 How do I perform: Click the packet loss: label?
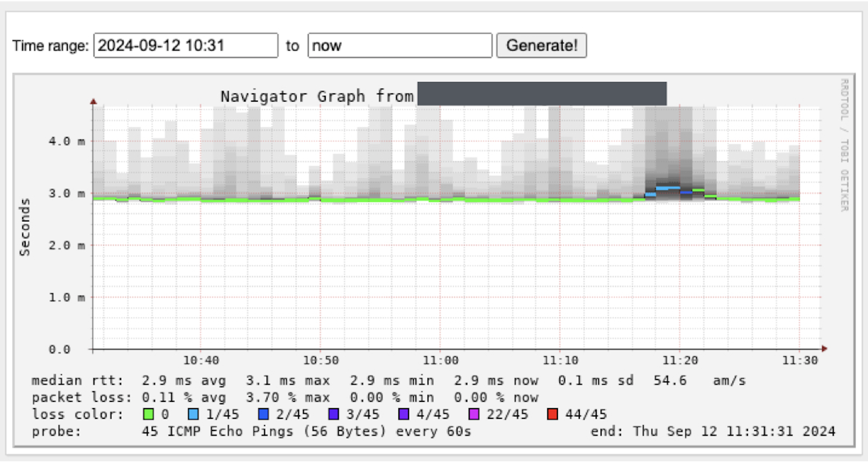tap(82, 397)
